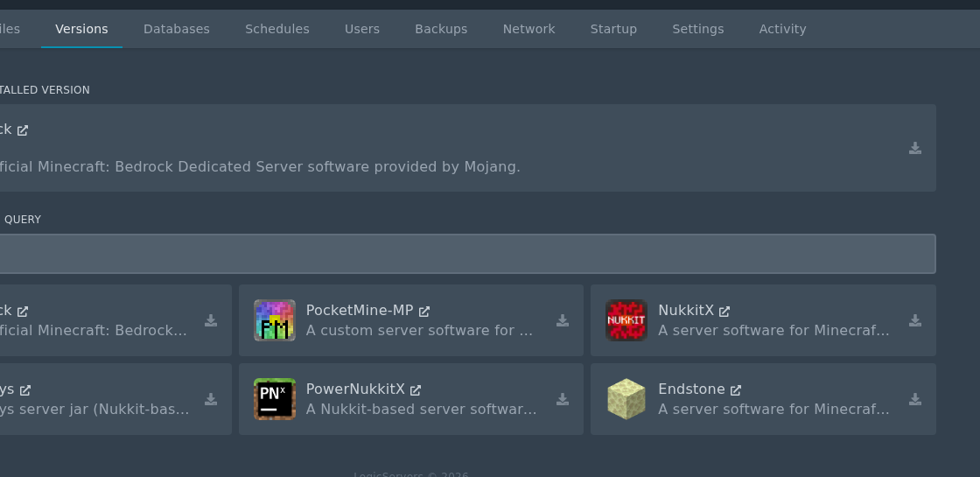Click the NukkitX logo icon
Screen dimensions: 980x477
click(626, 320)
